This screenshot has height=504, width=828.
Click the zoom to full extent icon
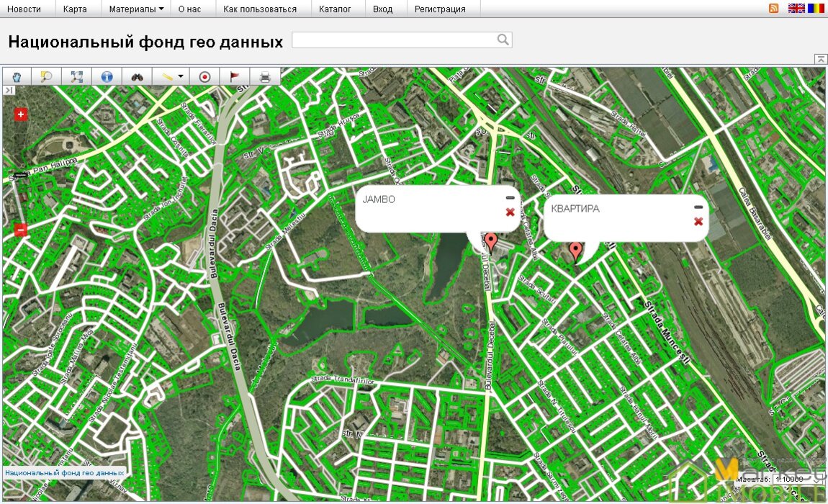coord(77,76)
